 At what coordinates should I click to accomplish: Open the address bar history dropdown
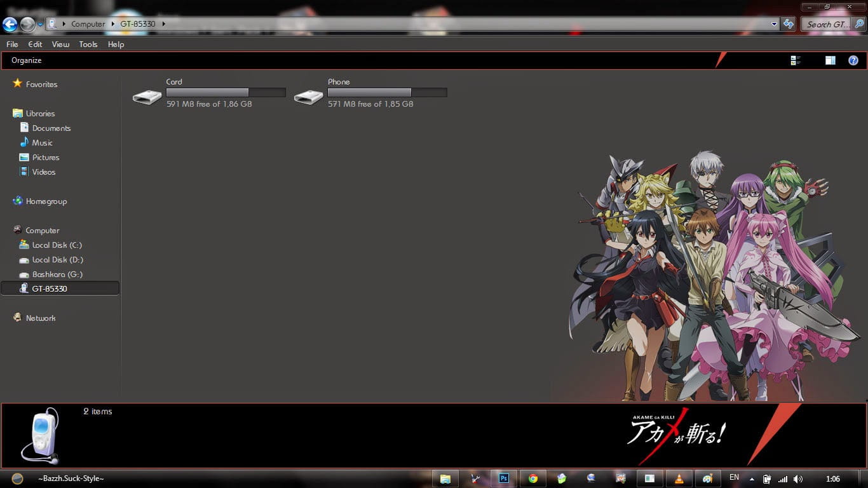(774, 24)
